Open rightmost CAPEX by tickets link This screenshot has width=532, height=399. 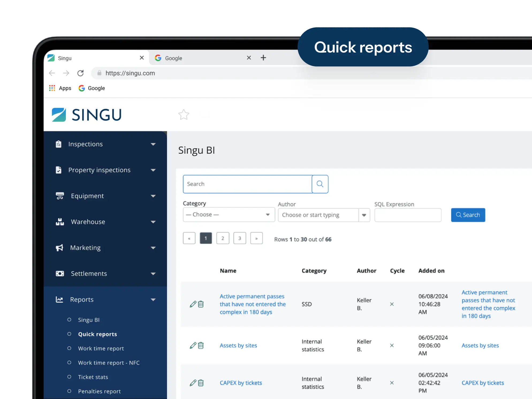482,383
